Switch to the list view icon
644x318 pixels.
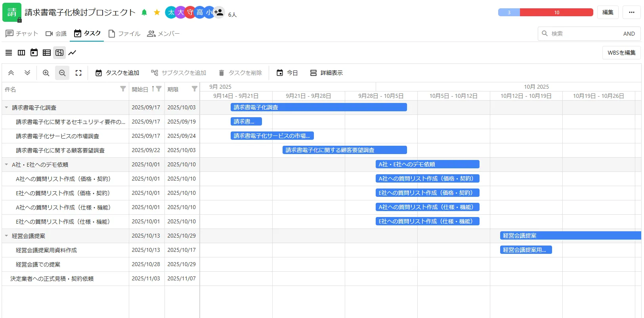pyautogui.click(x=9, y=53)
